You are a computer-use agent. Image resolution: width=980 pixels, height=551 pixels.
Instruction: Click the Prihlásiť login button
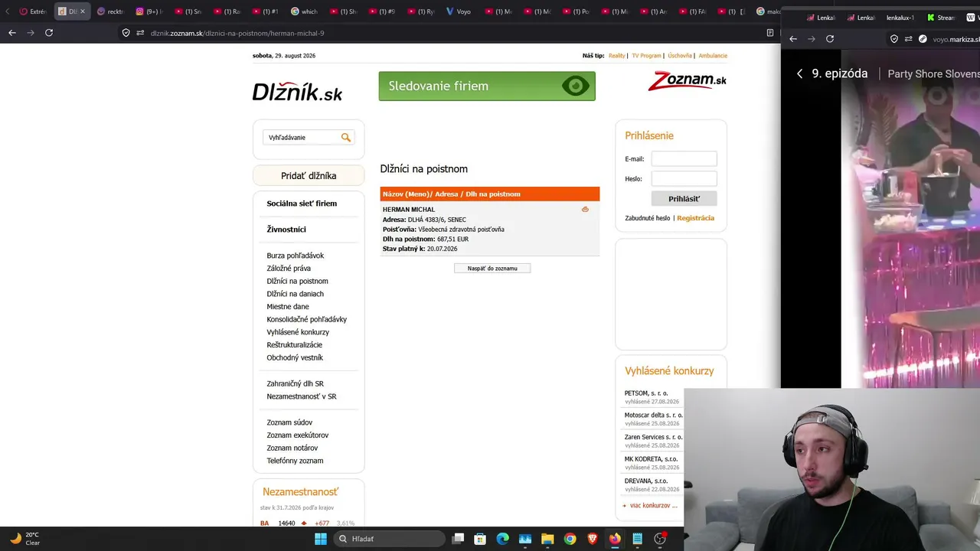[x=684, y=198]
